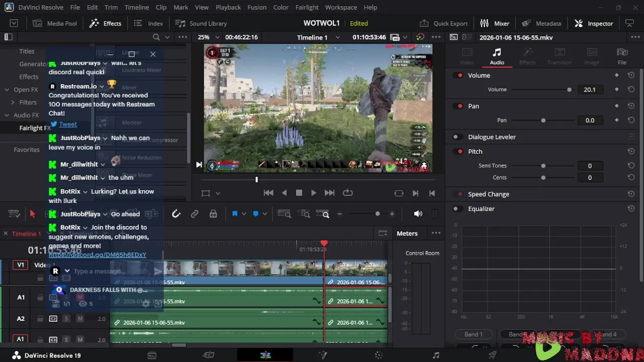Open the Cut page icon
The image size is (644, 362).
point(209,355)
